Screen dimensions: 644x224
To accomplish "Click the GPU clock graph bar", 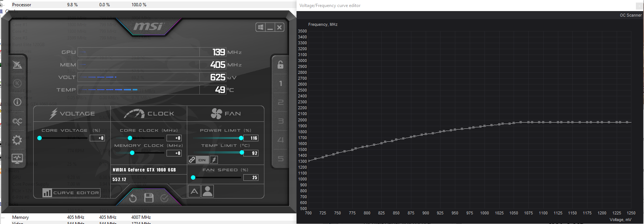I will (x=138, y=52).
